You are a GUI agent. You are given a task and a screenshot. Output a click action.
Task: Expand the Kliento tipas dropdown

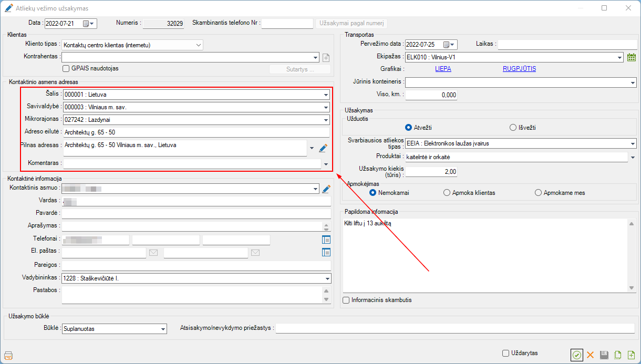tap(198, 45)
